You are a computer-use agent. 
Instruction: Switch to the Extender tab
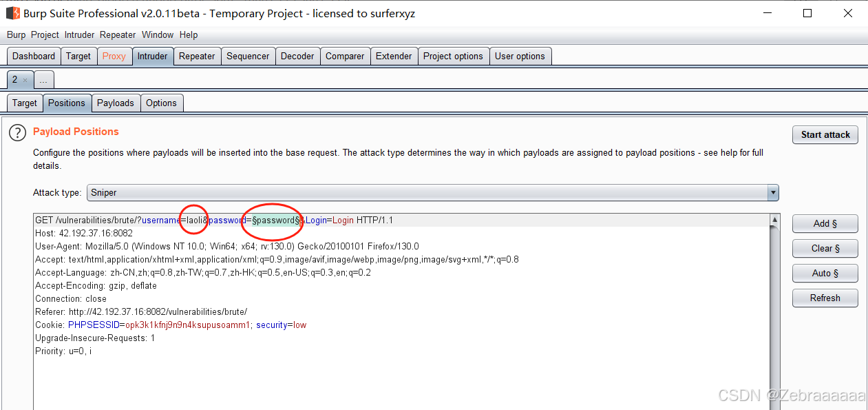(x=394, y=57)
